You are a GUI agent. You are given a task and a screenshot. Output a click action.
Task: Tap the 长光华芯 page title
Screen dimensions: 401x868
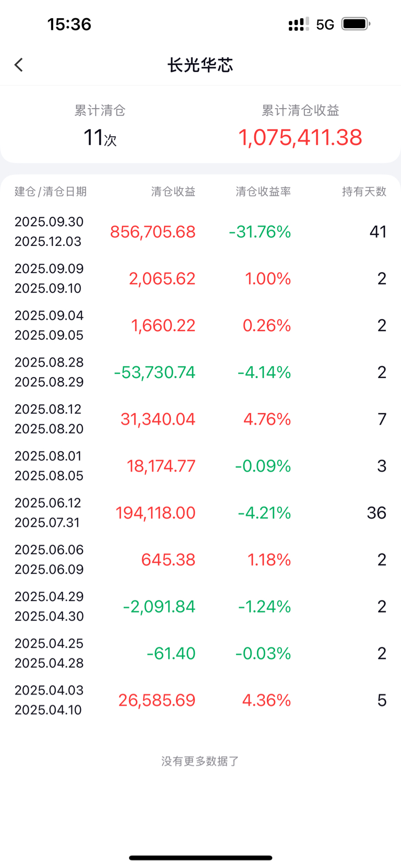coord(200,65)
